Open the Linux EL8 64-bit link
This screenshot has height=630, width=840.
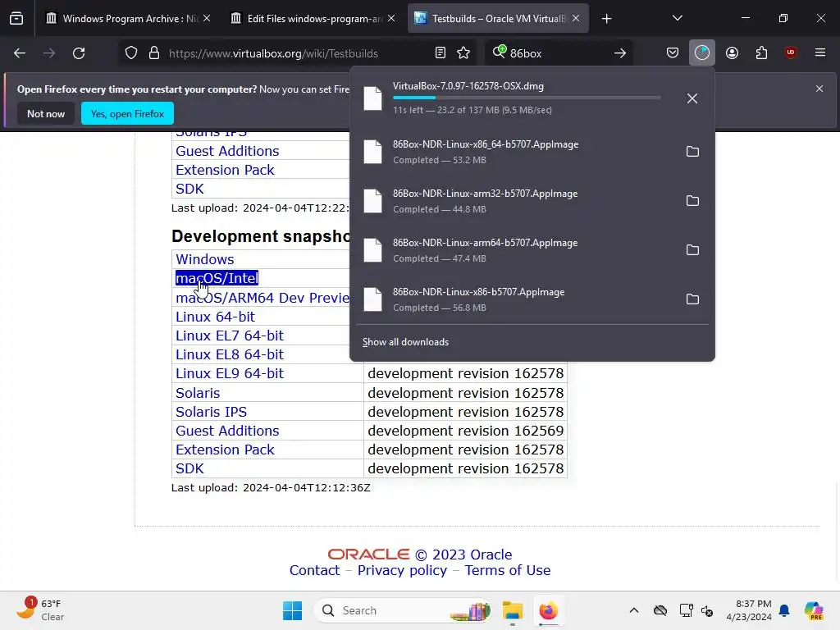[230, 354]
